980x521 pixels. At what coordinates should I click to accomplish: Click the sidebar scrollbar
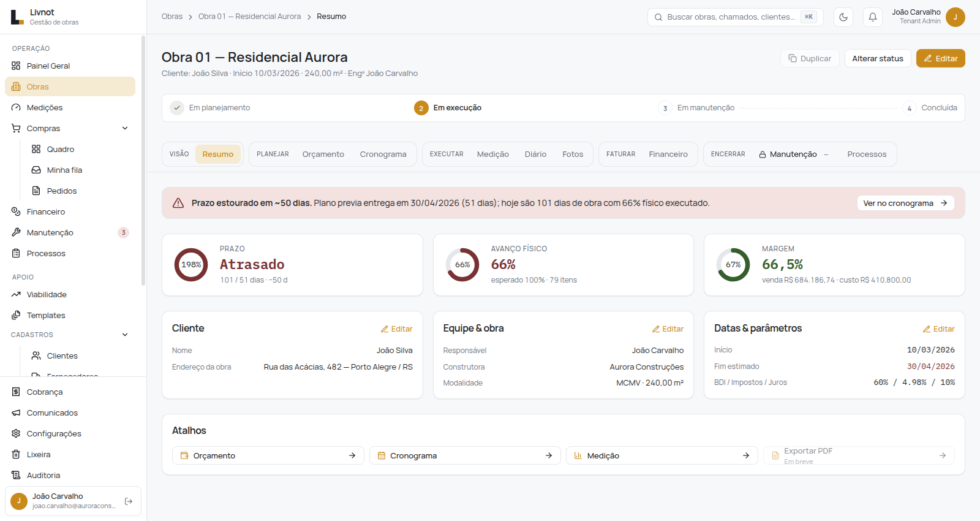143,161
